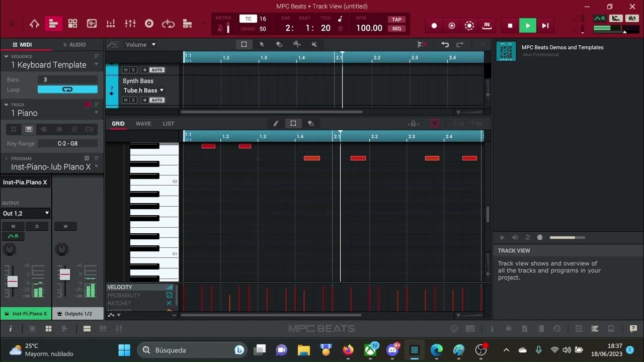
Task: Click the Key Range C-2 - G8 field
Action: 67,143
